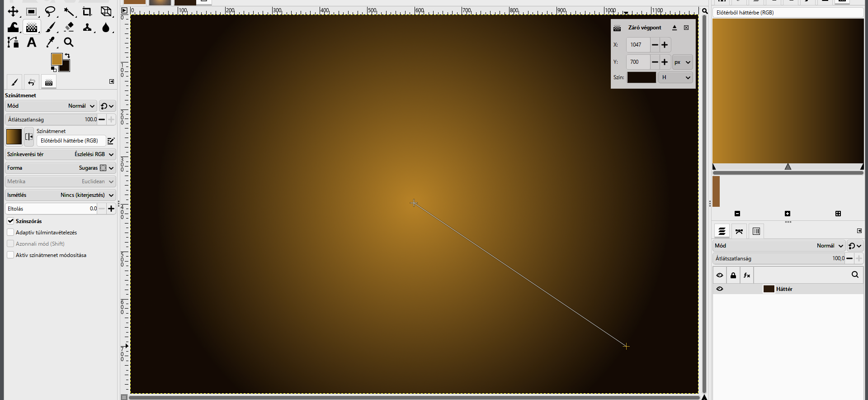Viewport: 868px width, 400px height.
Task: Increase the X endpoint value
Action: pyautogui.click(x=665, y=45)
